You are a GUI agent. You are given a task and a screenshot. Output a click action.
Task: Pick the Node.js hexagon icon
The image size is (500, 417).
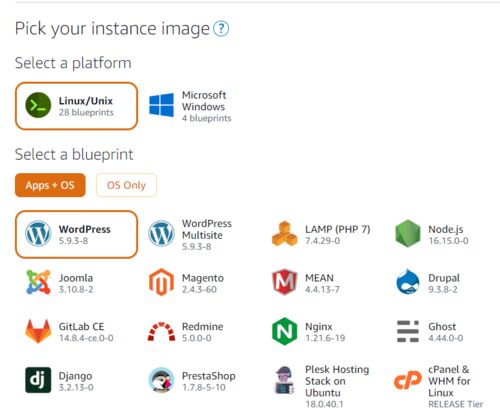(x=407, y=234)
